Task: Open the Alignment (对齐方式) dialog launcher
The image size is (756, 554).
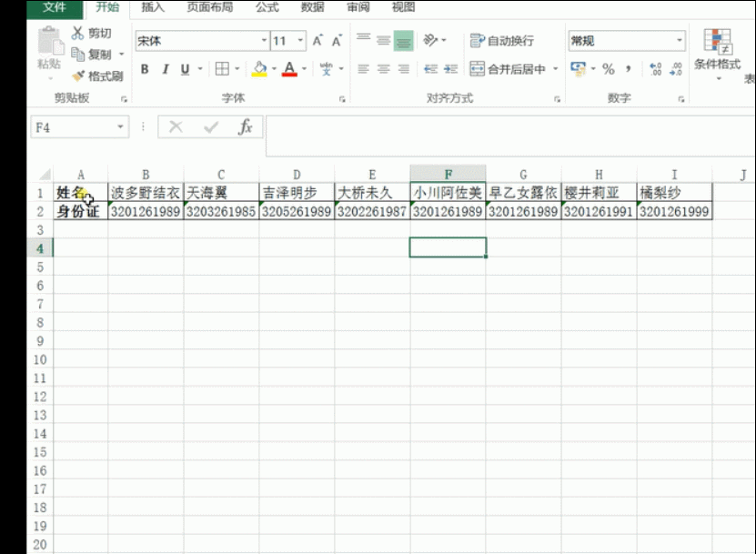Action: (x=557, y=99)
